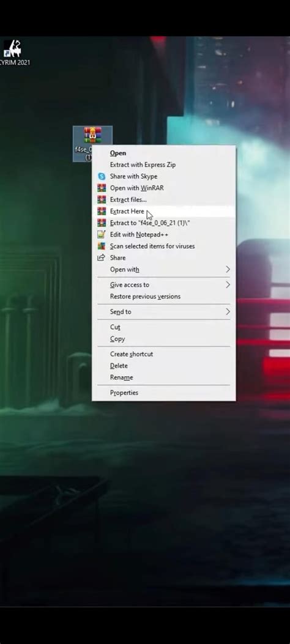Image resolution: width=290 pixels, height=644 pixels.
Task: Select Extract with Express Zip
Action: pyautogui.click(x=143, y=165)
